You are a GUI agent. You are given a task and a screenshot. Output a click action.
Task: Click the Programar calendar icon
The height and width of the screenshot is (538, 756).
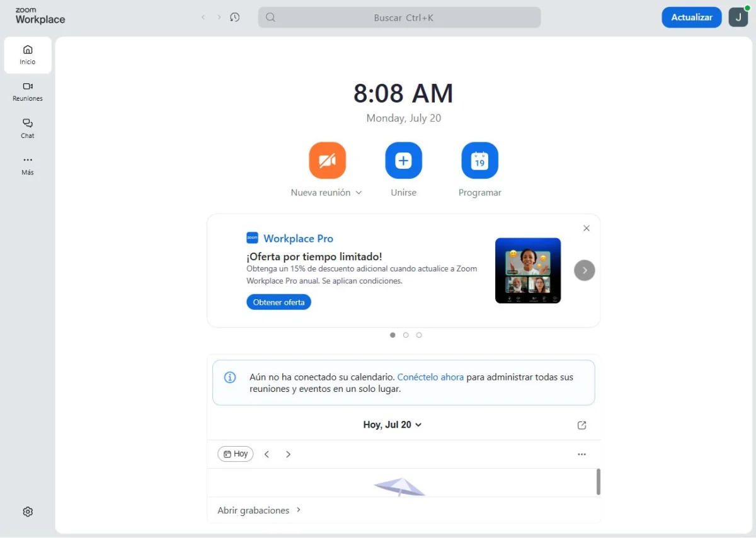480,161
